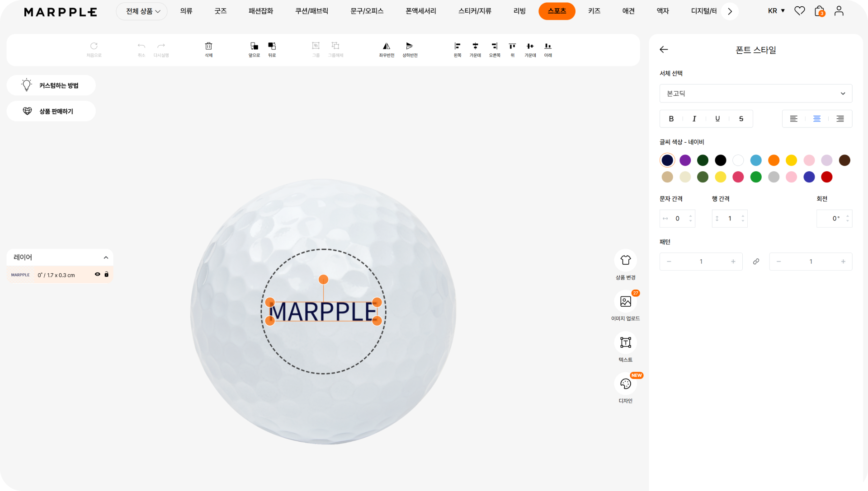Image resolution: width=868 pixels, height=491 pixels.
Task: Increase rotation (회전) stepper value
Action: click(x=848, y=216)
